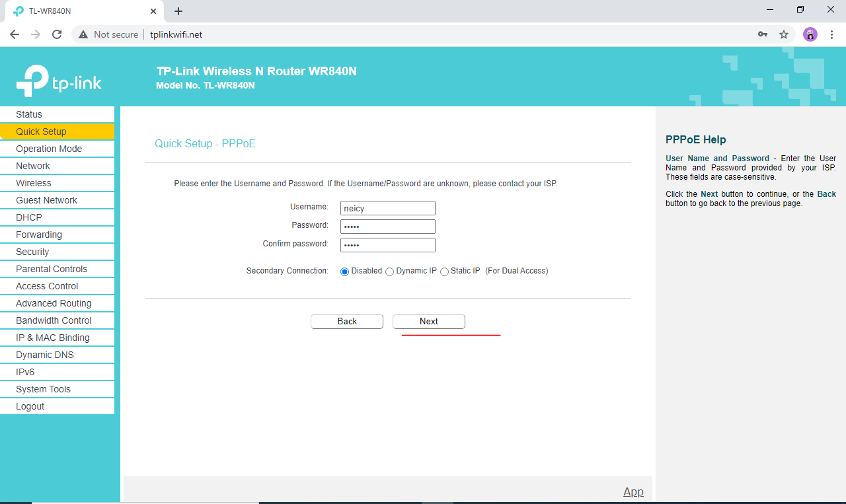Click the Password input field

pos(388,227)
